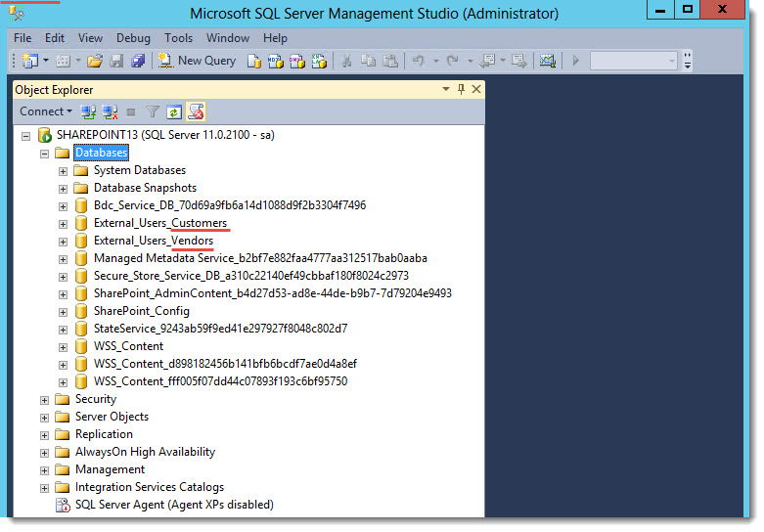
Task: Open the New Project dropdown arrow
Action: click(x=46, y=61)
